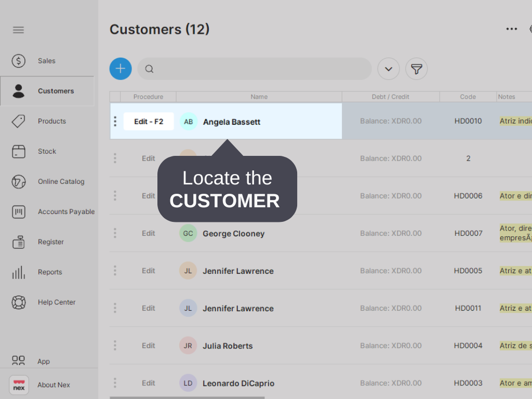Click the Customers person icon
The image size is (532, 399).
18,91
